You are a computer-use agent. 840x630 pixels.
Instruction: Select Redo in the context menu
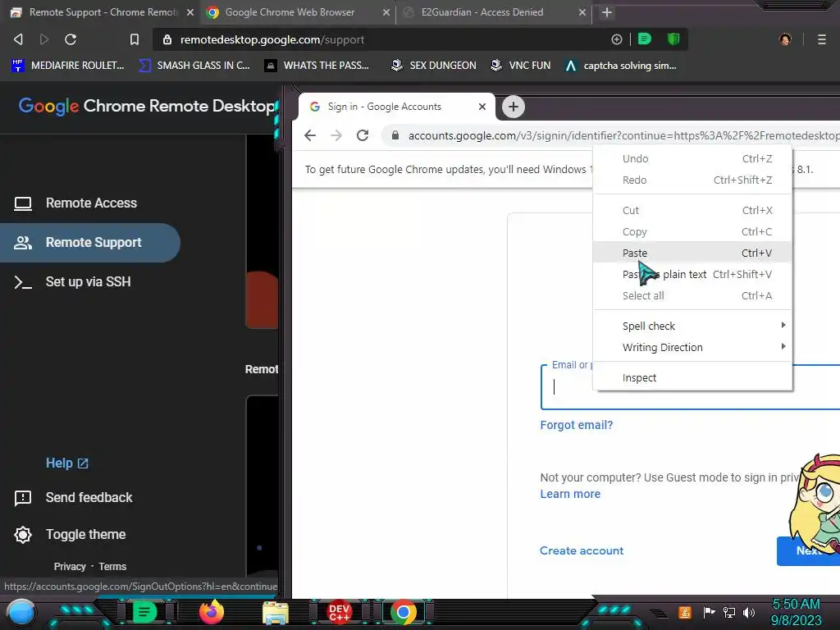click(x=692, y=180)
